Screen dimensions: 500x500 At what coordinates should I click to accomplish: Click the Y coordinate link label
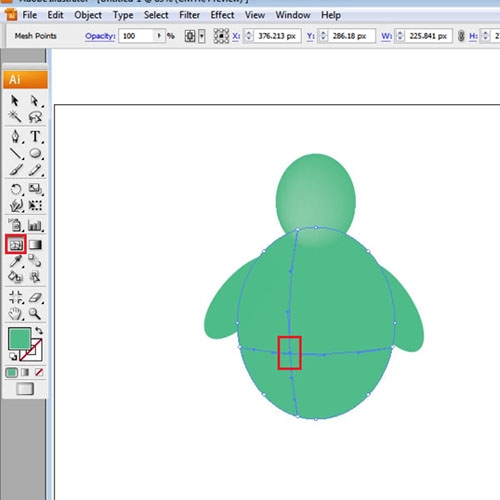[310, 36]
